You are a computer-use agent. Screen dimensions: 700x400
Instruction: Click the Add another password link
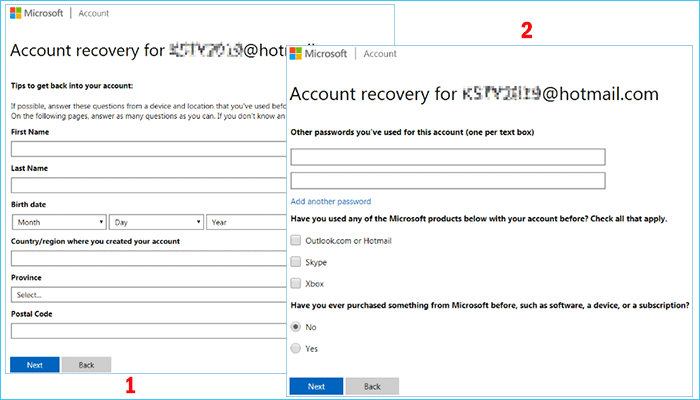point(331,201)
